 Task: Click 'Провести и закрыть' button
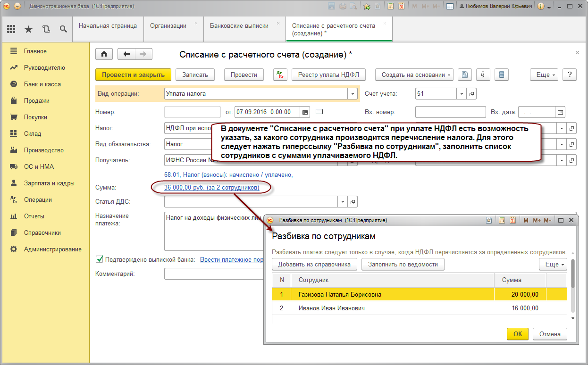[133, 75]
